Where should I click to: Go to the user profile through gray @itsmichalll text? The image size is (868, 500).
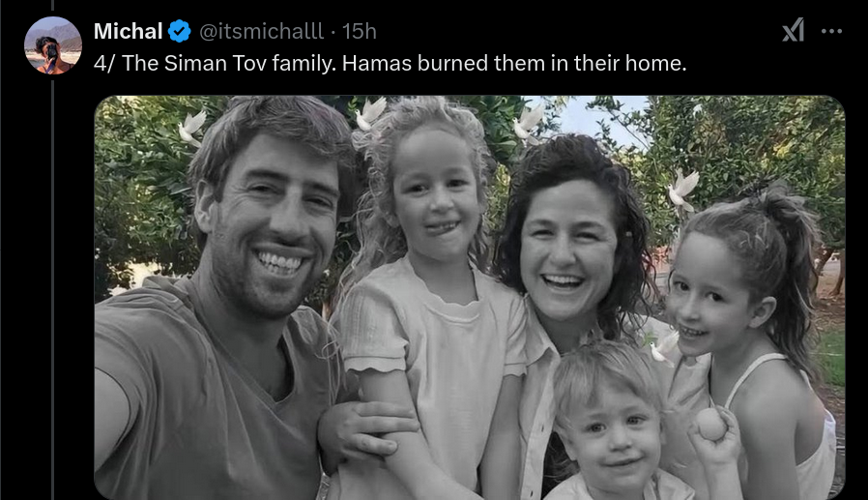tap(261, 31)
